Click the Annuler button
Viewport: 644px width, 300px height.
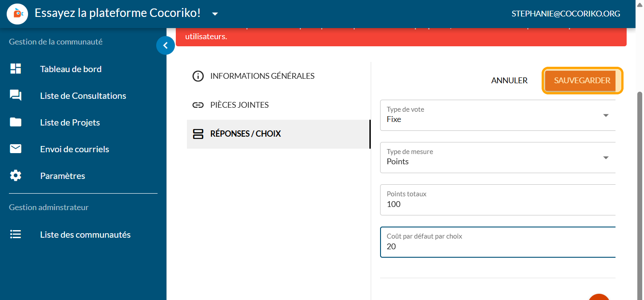509,81
